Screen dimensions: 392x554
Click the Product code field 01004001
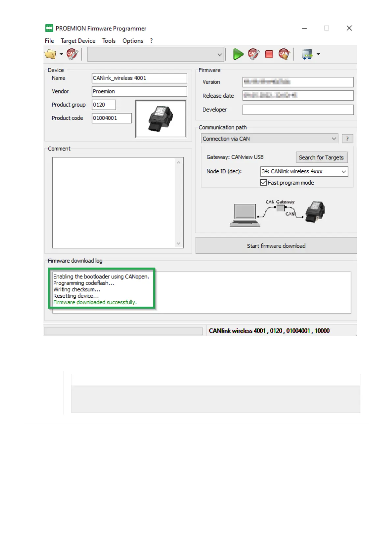click(x=112, y=118)
